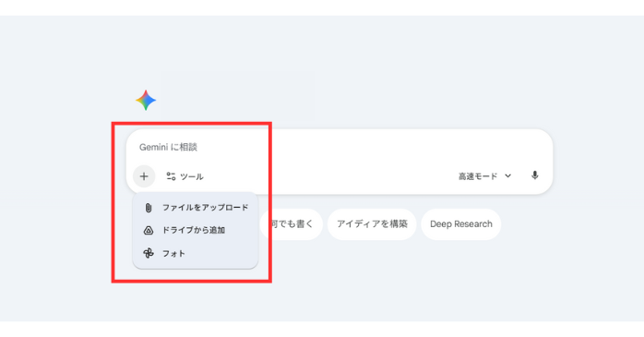This screenshot has height=337, width=644.
Task: Click the Gemini に相談 prompt input field
Action: click(x=340, y=147)
